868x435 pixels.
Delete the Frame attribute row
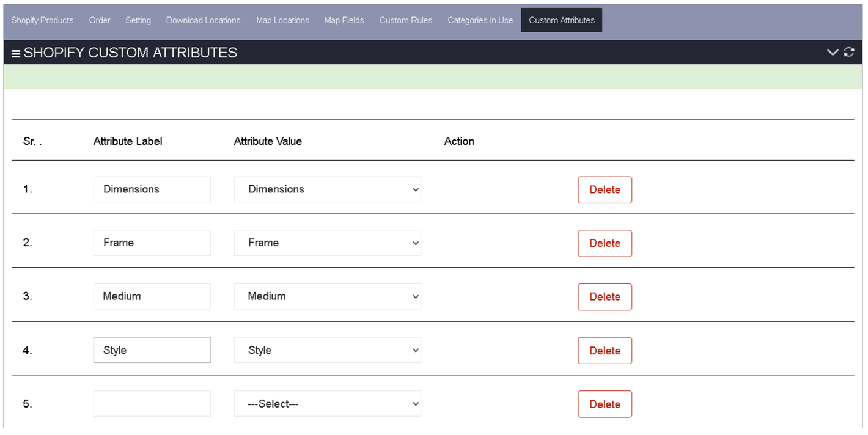point(605,243)
